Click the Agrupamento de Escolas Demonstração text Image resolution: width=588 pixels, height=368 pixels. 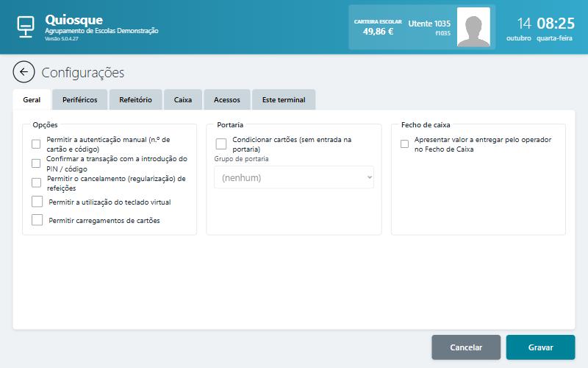(101, 31)
